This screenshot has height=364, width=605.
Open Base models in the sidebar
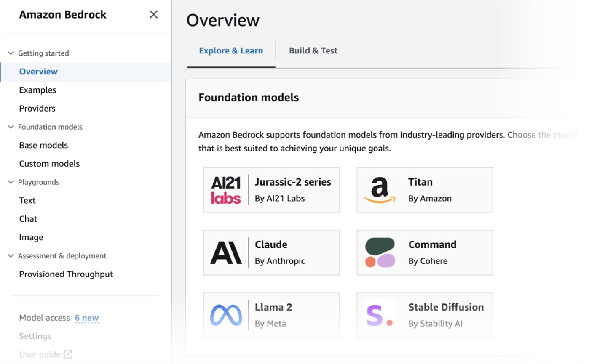tap(43, 145)
